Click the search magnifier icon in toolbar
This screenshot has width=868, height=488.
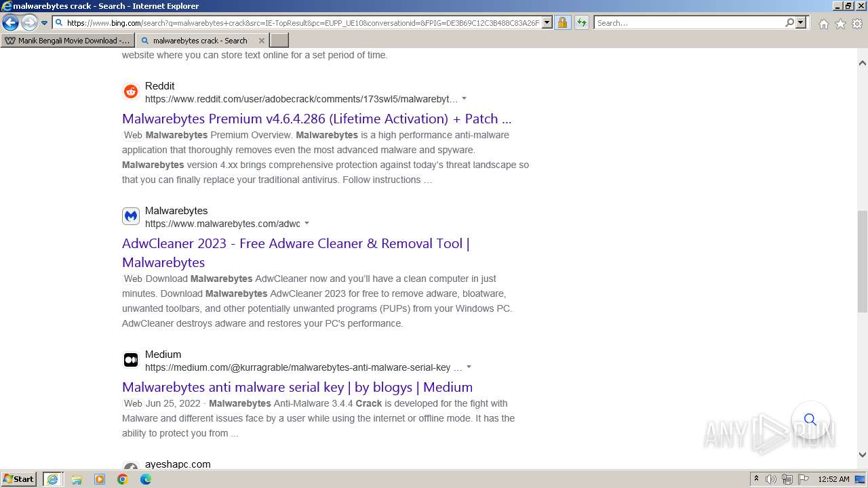point(789,23)
